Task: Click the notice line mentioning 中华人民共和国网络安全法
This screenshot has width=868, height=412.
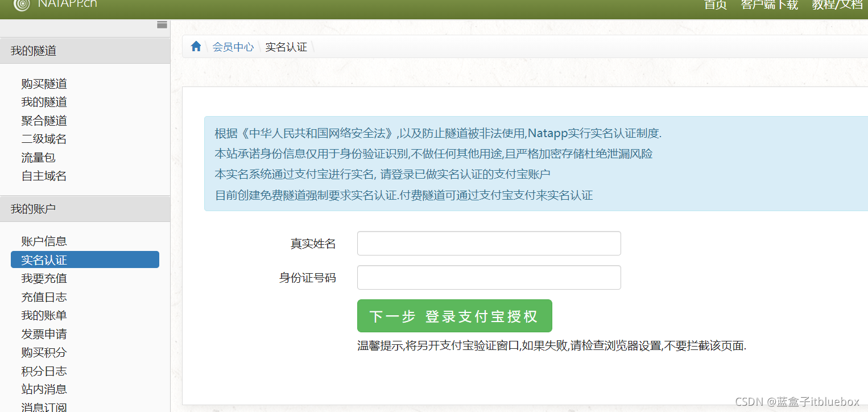Action: click(438, 134)
